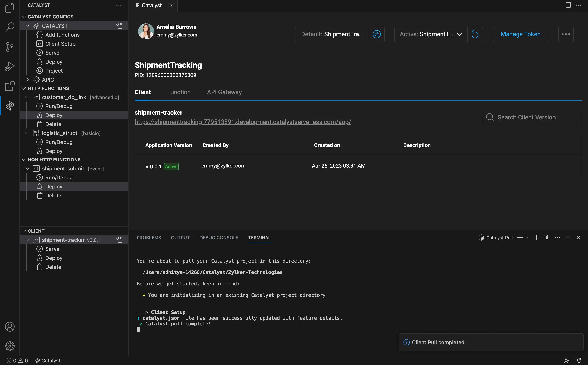This screenshot has width=588, height=365.
Task: Collapse the CATALYST tree node
Action: [x=27, y=25]
